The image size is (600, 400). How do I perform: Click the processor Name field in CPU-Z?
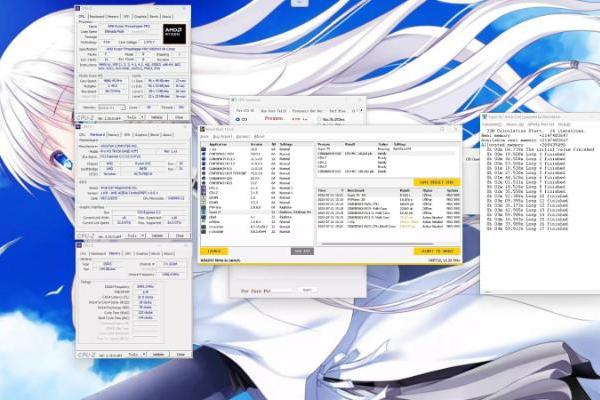point(130,26)
